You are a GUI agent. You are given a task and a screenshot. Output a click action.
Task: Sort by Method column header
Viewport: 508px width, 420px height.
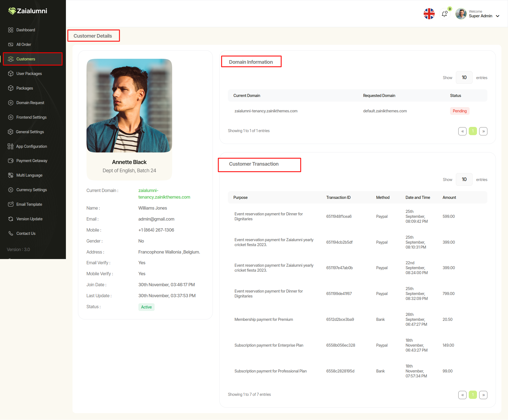383,198
